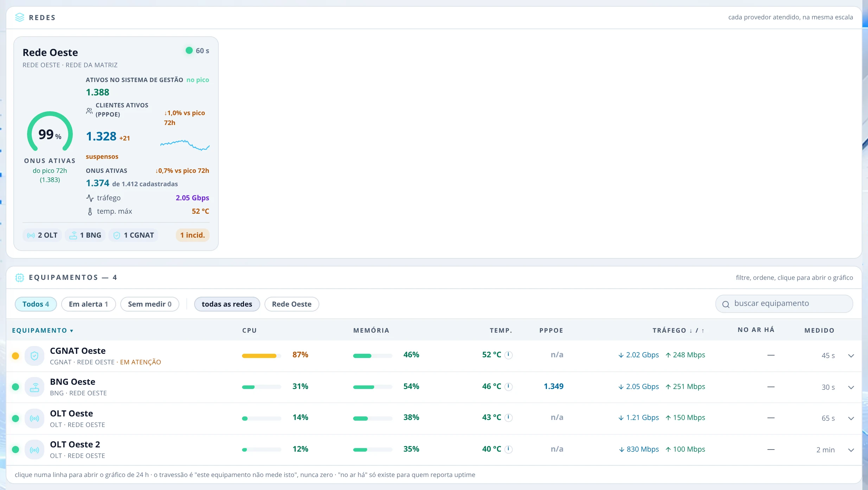Image resolution: width=868 pixels, height=490 pixels.
Task: Click the info icon next to 52 °C
Action: click(509, 355)
